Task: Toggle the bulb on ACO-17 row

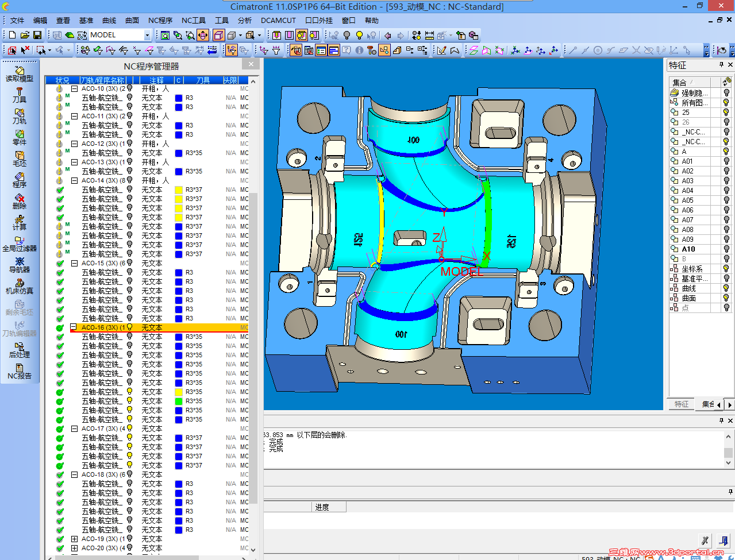Action: click(130, 428)
